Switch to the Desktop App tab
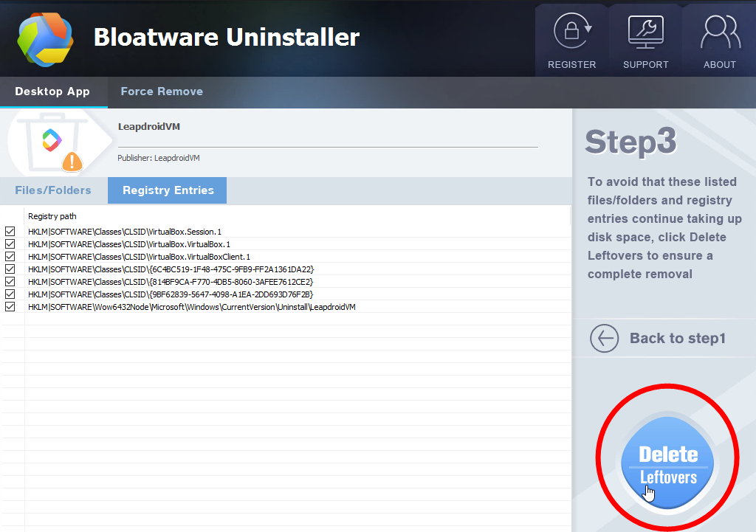Screen dimensions: 756x532 tap(52, 91)
